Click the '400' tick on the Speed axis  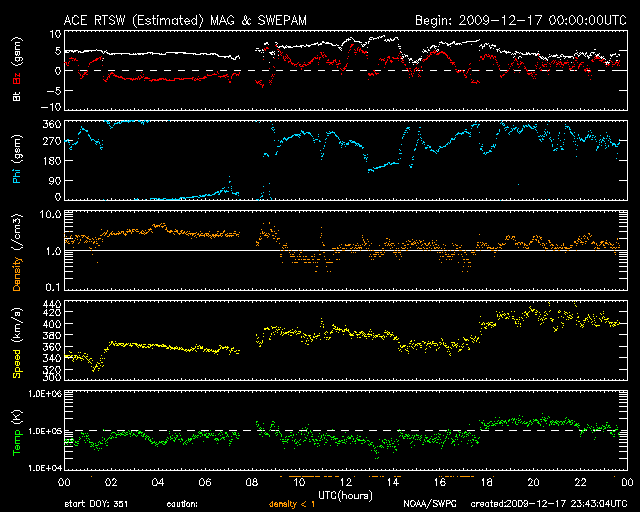coord(52,324)
